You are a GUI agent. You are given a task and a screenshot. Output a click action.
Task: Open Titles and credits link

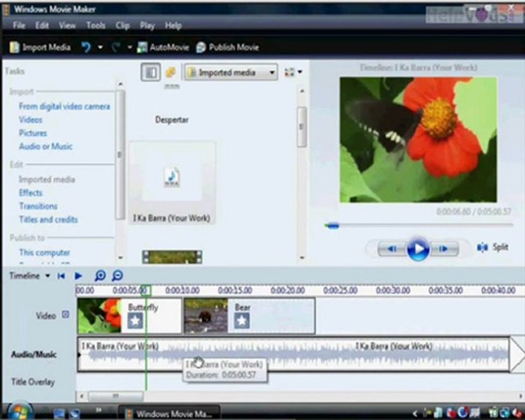click(48, 219)
